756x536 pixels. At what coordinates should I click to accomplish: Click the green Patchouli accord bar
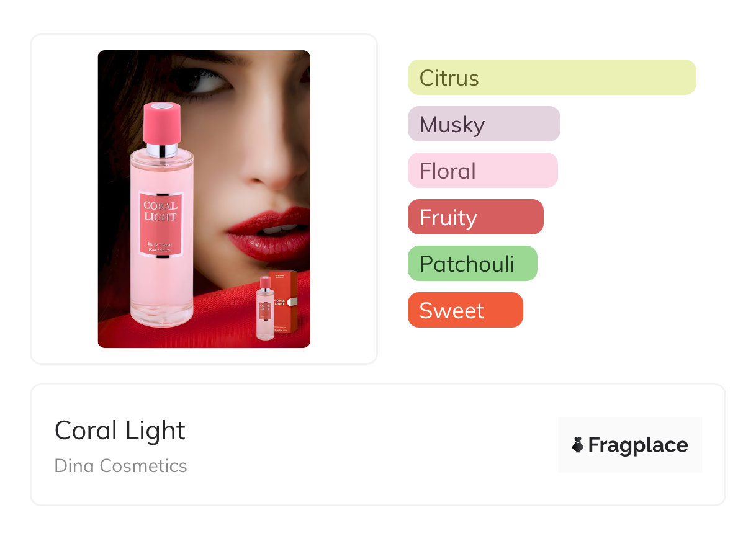coord(472,264)
